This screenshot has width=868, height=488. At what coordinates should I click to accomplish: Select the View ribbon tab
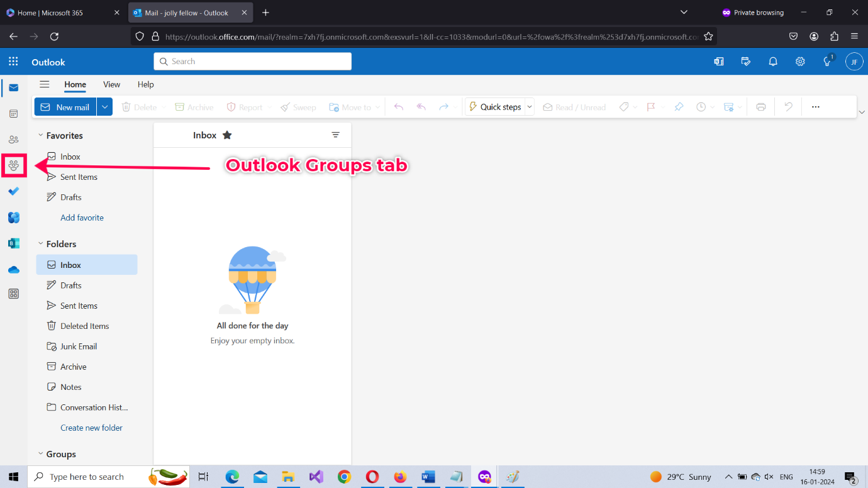tap(112, 84)
